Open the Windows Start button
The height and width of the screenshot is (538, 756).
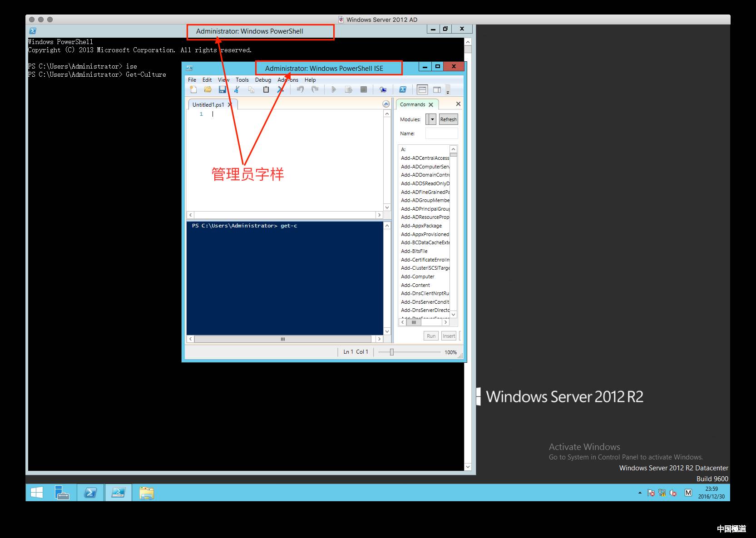point(37,493)
